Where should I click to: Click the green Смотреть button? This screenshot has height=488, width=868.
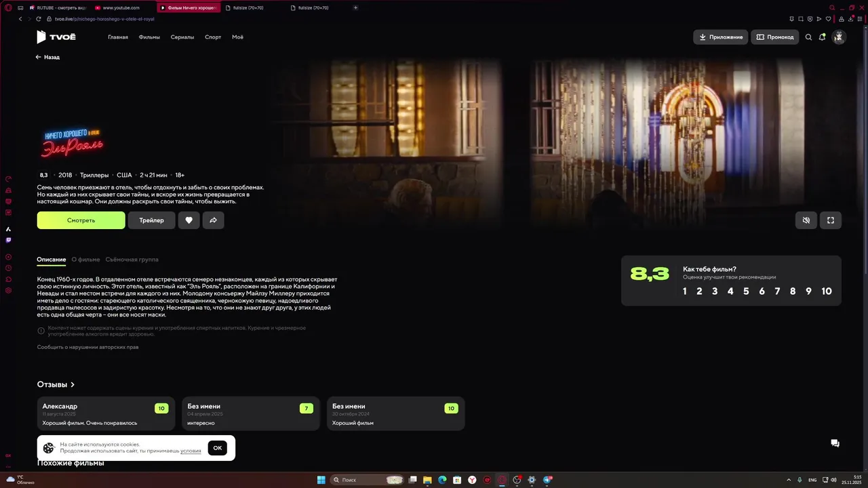click(81, 220)
